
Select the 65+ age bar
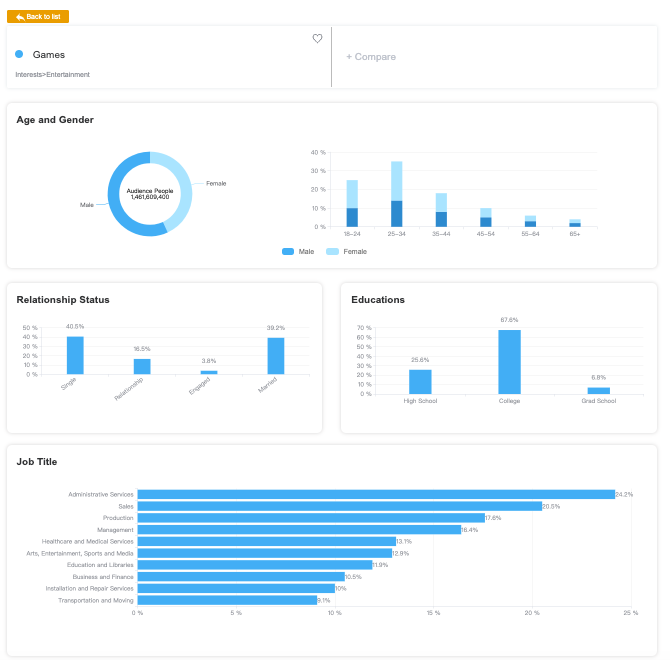pyautogui.click(x=575, y=223)
